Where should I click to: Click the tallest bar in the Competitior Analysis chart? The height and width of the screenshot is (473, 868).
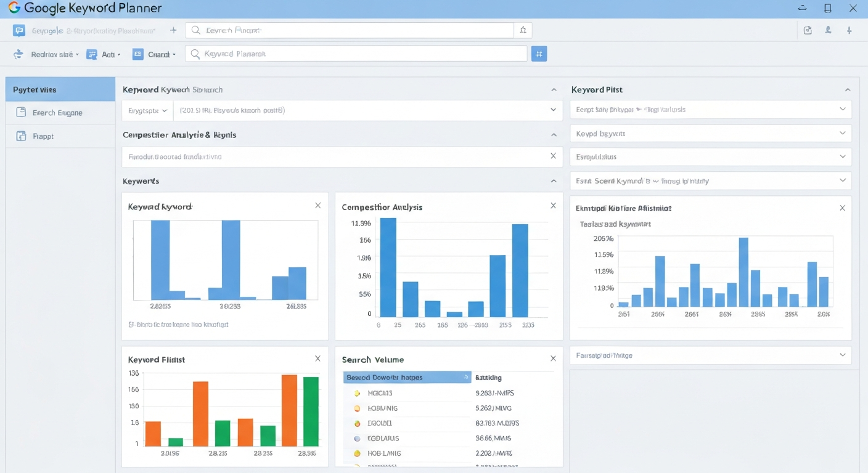[388, 267]
